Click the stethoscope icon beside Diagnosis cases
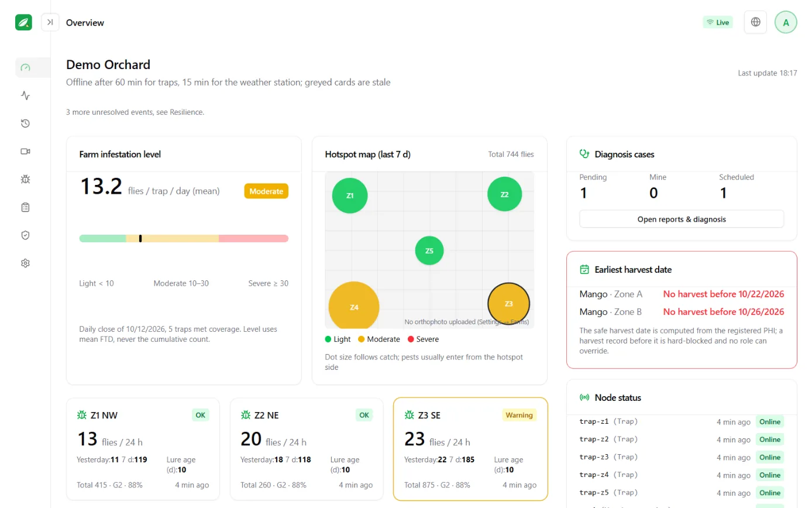 click(x=584, y=155)
